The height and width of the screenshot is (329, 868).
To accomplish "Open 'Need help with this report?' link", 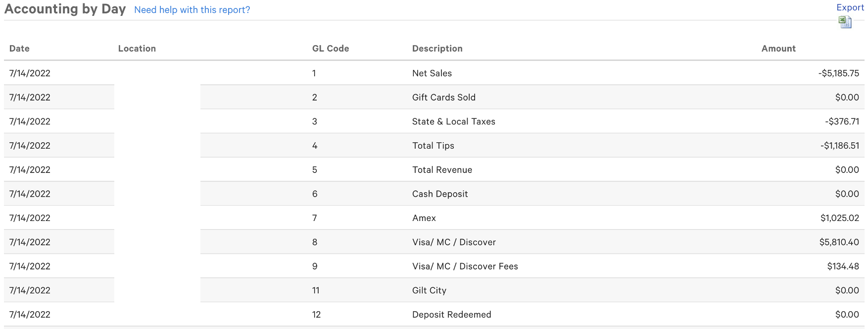I will click(x=192, y=10).
